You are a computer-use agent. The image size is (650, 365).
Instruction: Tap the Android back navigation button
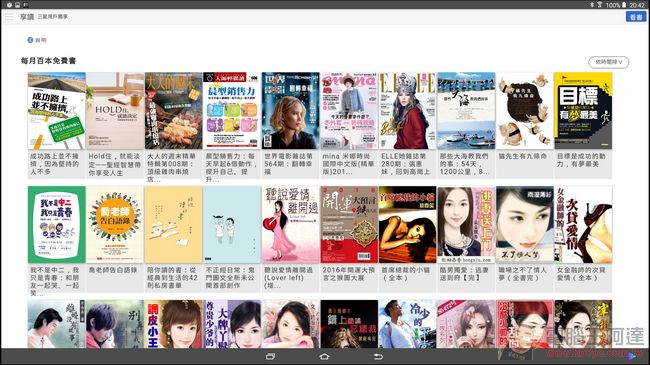point(378,357)
